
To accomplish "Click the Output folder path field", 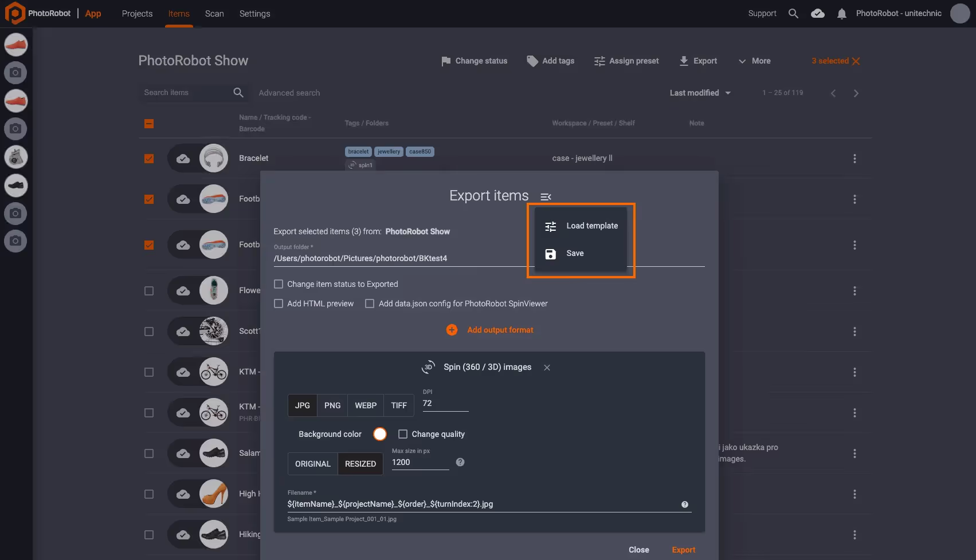I will [489, 258].
